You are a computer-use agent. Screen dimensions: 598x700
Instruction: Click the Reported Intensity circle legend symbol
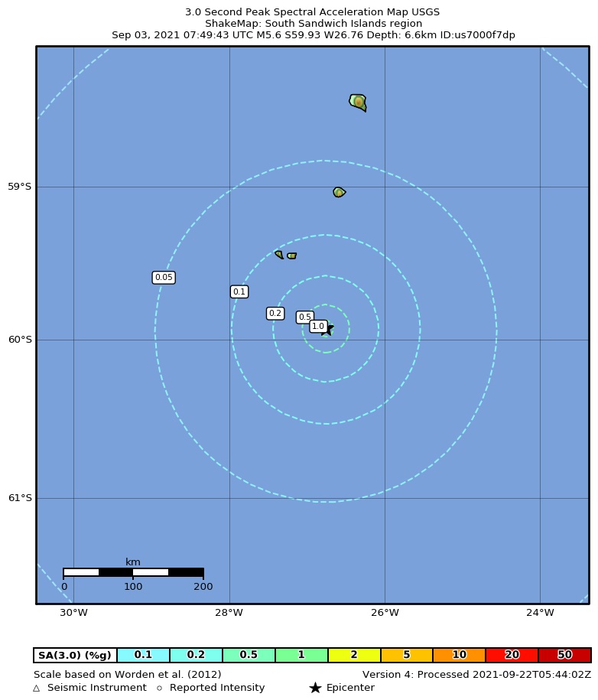[x=159, y=688]
